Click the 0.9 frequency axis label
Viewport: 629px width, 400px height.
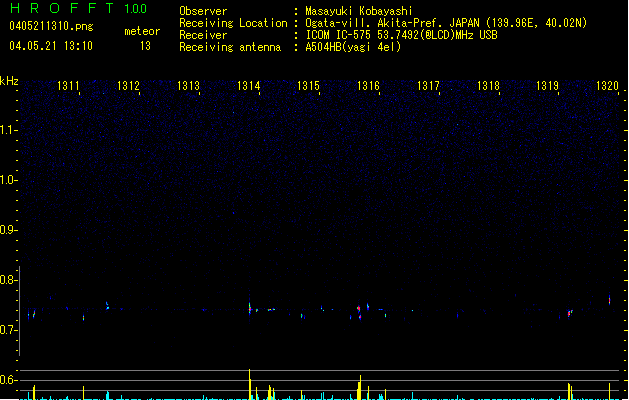(x=8, y=230)
